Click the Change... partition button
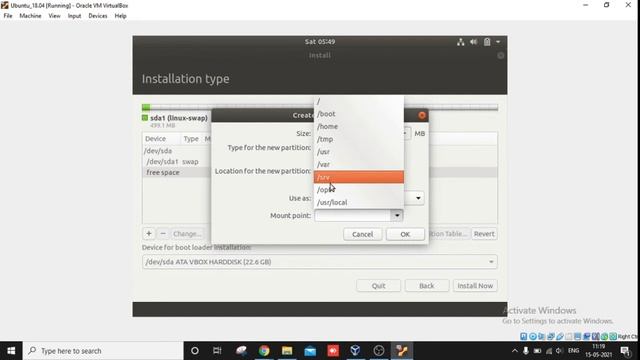640x360 pixels. pos(187,234)
